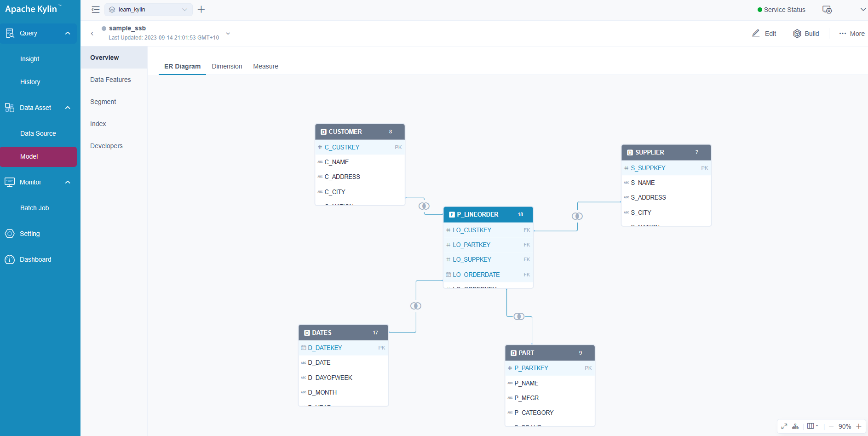Collapse the Data Asset menu section
This screenshot has height=436, width=868.
point(68,108)
